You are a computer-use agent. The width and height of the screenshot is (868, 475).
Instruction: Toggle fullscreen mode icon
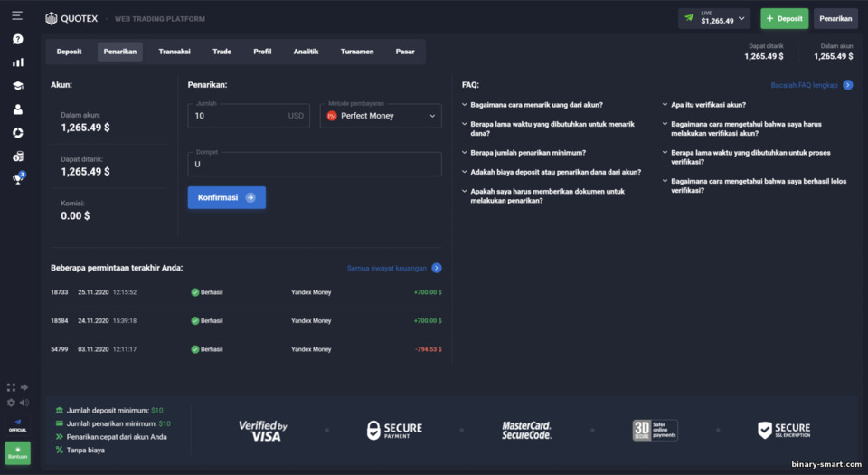click(x=11, y=387)
